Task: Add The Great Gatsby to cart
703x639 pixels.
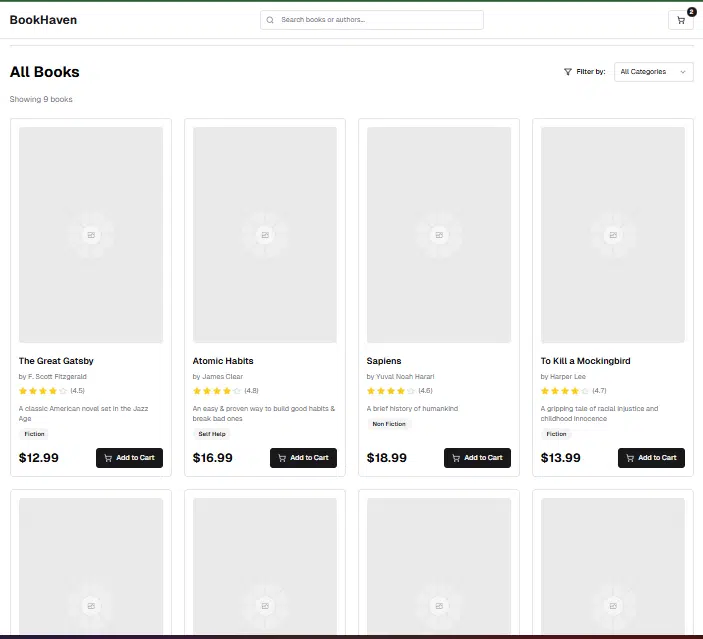Action: [x=129, y=458]
